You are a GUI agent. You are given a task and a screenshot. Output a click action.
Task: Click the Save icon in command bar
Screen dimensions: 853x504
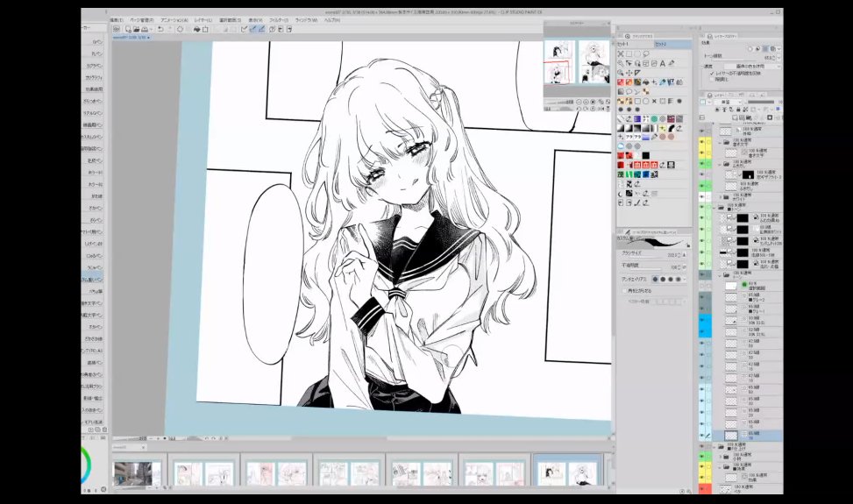[x=144, y=29]
